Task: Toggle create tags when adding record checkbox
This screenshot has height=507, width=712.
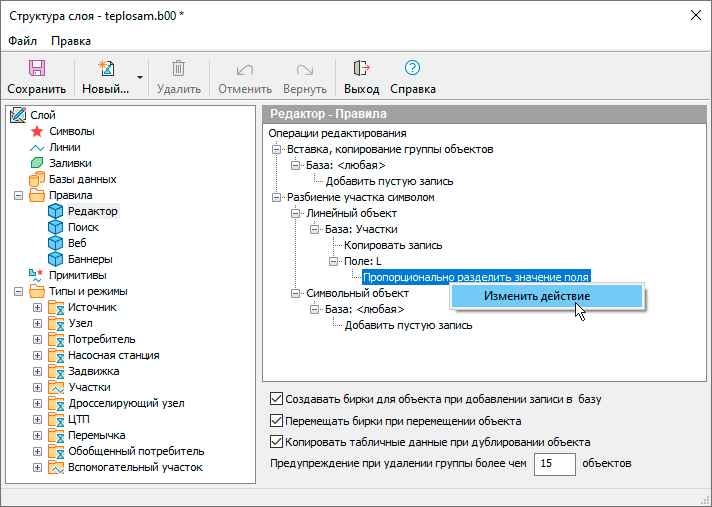Action: click(x=277, y=398)
